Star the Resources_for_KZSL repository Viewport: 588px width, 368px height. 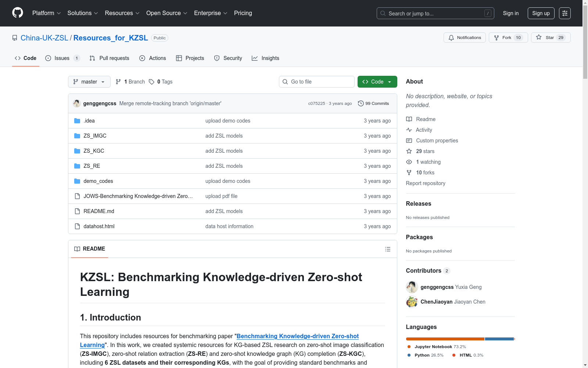[x=551, y=38]
